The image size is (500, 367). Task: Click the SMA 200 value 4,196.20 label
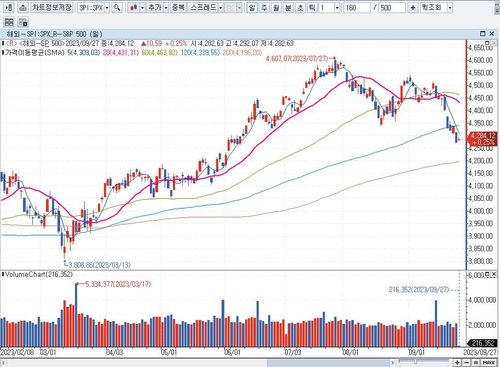point(242,53)
